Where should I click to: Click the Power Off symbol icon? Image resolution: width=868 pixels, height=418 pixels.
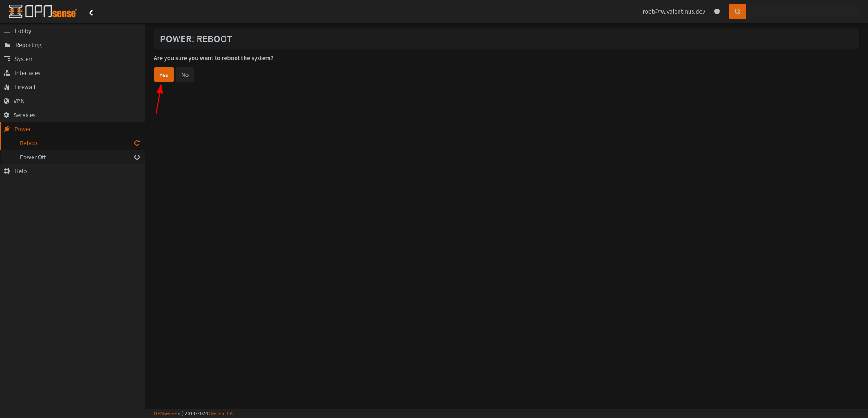[x=137, y=157]
